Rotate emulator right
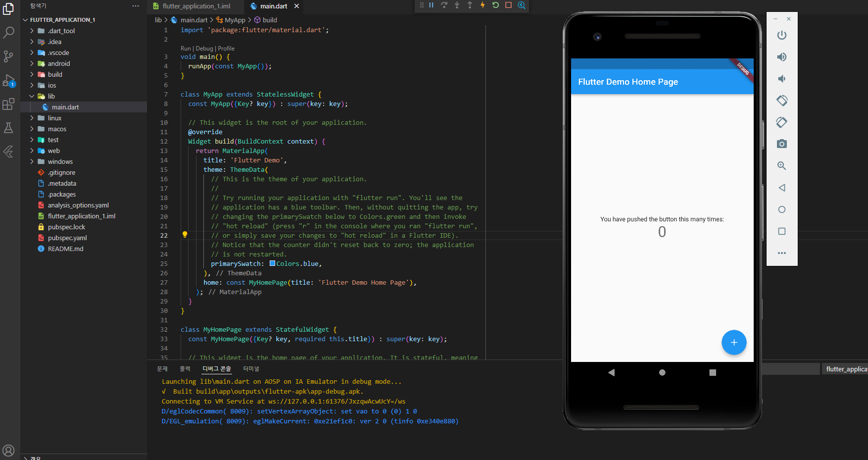Image resolution: width=868 pixels, height=460 pixels. 782,122
